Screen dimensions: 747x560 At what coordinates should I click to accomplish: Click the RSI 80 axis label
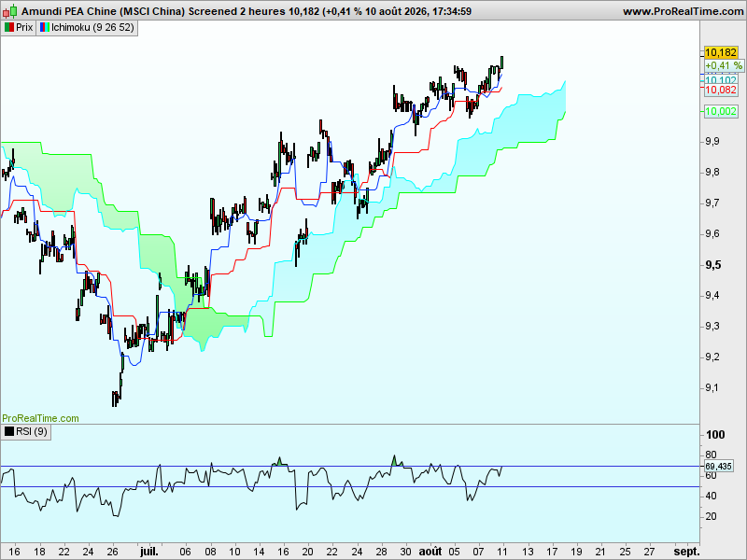pyautogui.click(x=711, y=455)
